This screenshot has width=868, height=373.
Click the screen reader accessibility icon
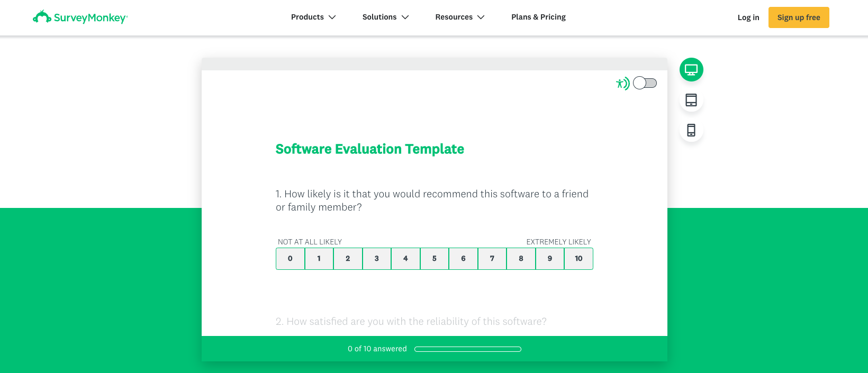pos(622,83)
